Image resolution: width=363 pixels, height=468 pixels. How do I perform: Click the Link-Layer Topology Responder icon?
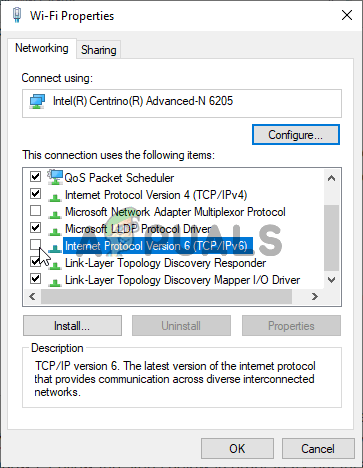pos(56,265)
